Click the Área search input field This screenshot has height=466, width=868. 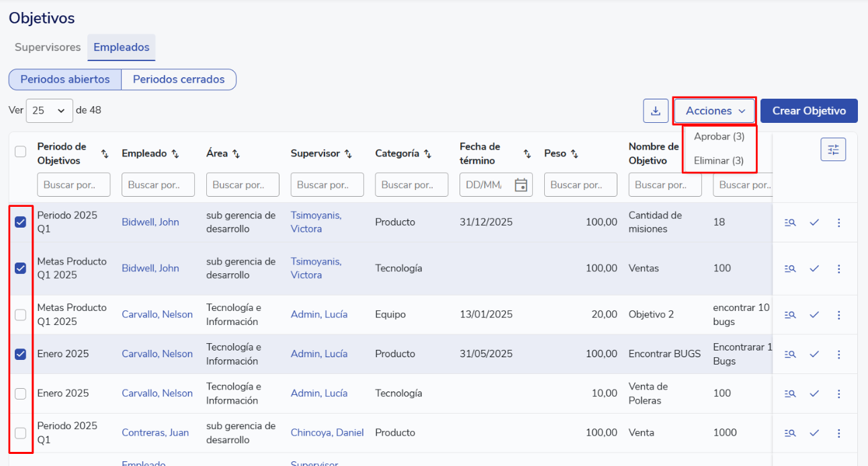click(x=243, y=185)
